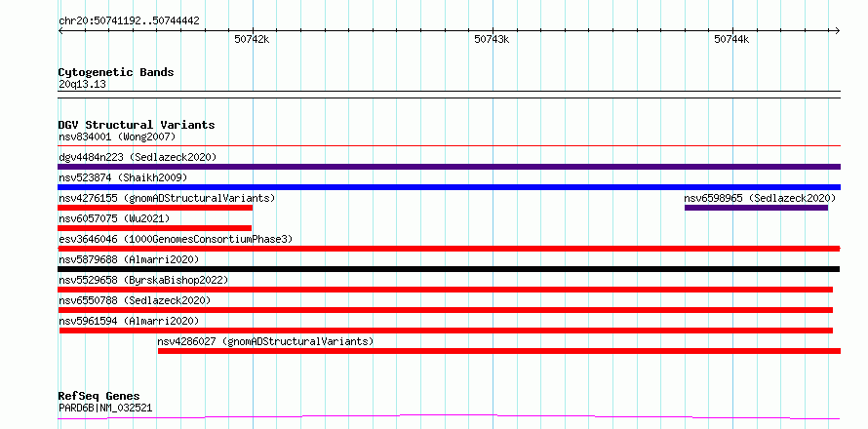Click the red esv3646046 variant bar

coord(449,249)
